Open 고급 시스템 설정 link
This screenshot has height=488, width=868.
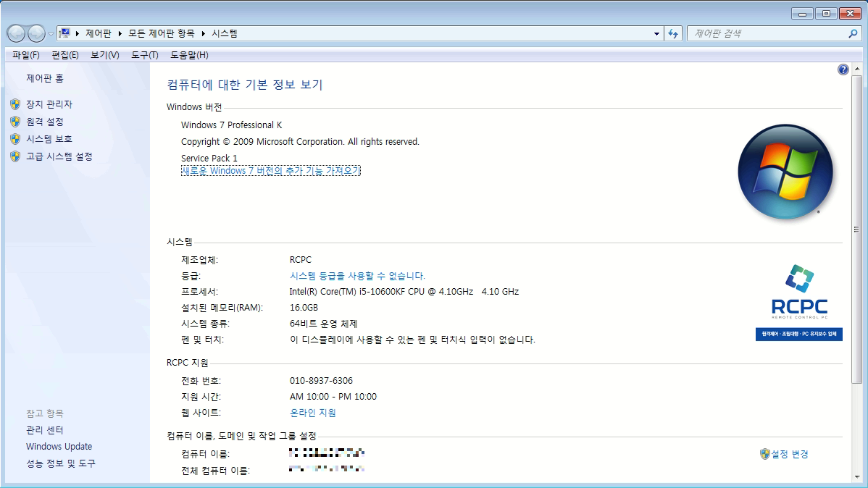coord(59,156)
